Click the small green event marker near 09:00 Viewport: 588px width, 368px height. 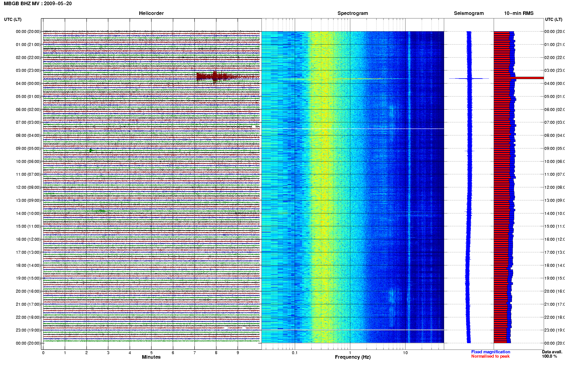[91, 150]
